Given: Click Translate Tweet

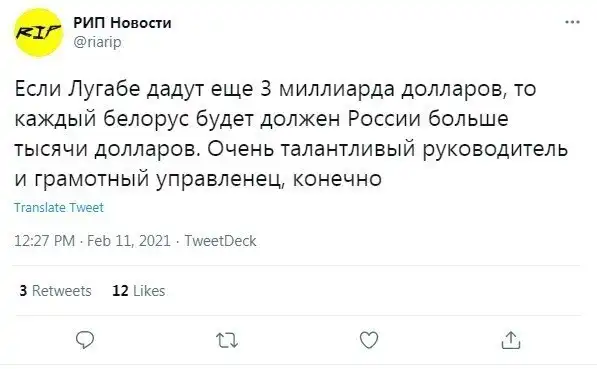Looking at the screenshot, I should [59, 208].
